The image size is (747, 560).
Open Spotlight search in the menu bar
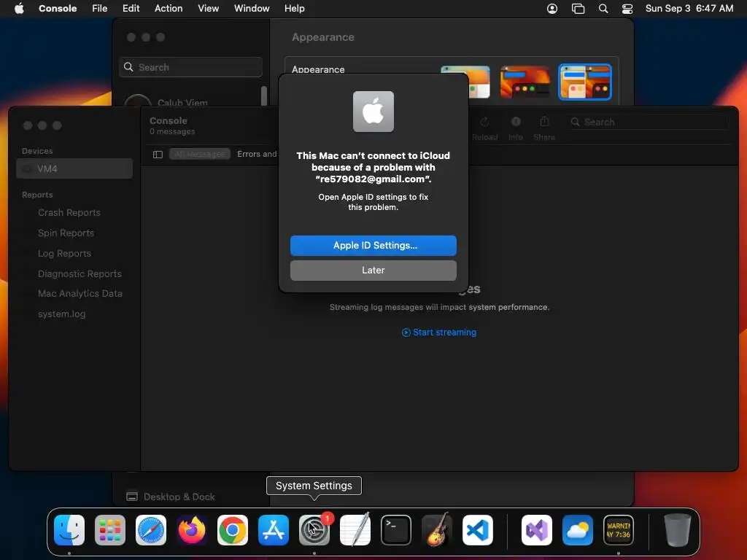click(x=603, y=9)
